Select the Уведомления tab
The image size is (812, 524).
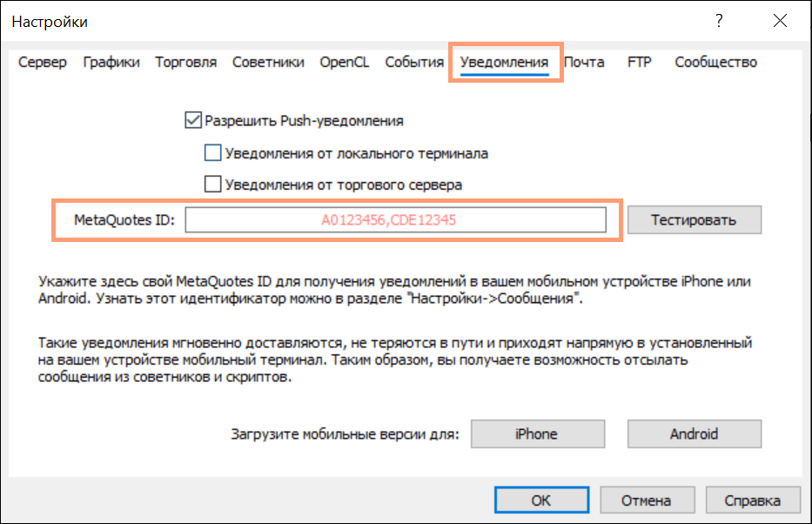coord(504,62)
